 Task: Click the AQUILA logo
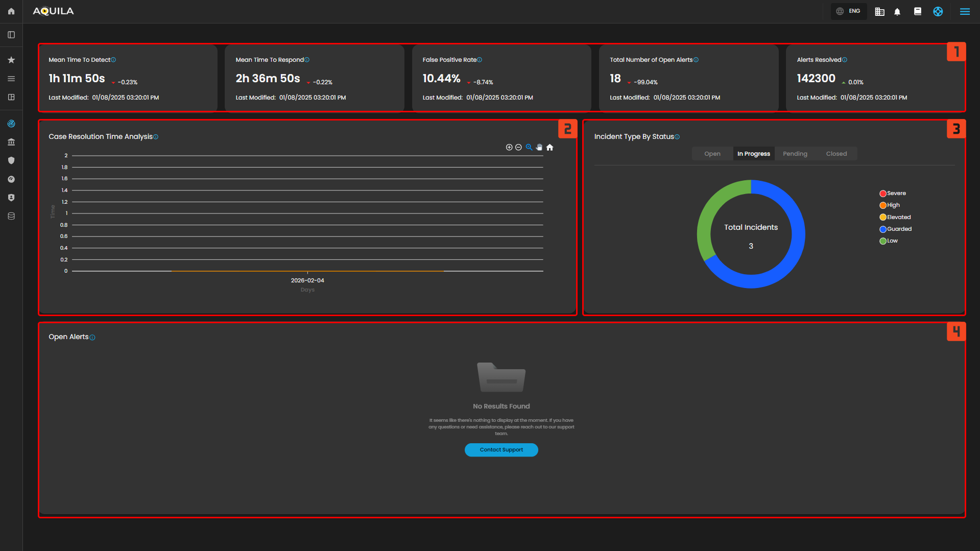(53, 11)
